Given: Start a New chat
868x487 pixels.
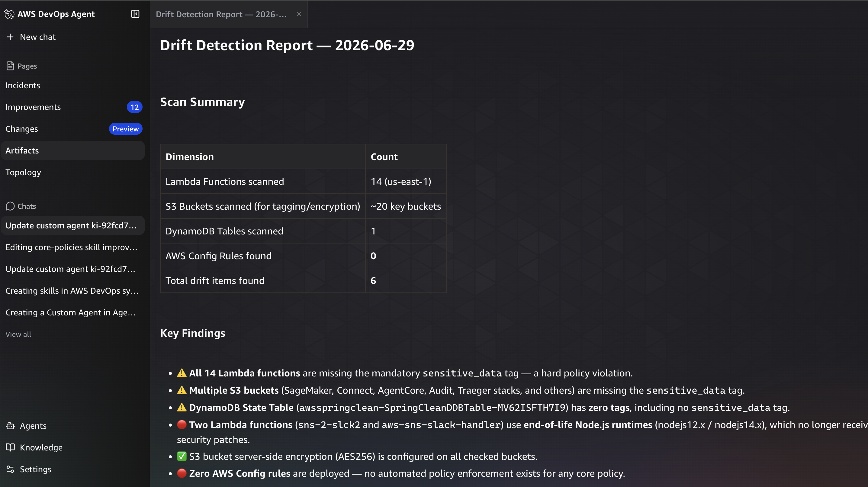Looking at the screenshot, I should pos(37,37).
